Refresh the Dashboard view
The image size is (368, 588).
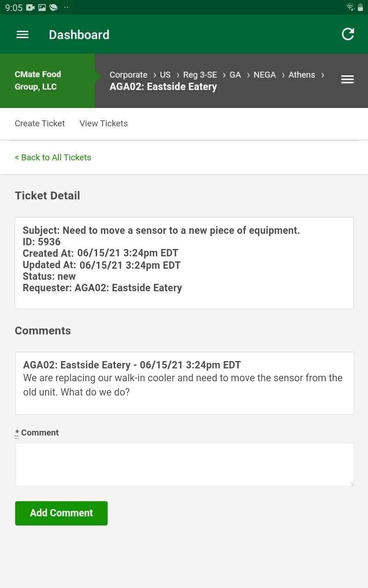tap(348, 34)
